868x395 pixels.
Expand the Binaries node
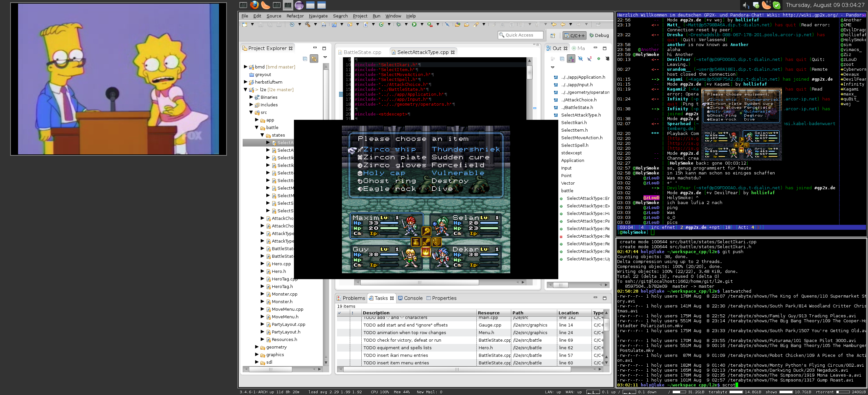coord(251,97)
